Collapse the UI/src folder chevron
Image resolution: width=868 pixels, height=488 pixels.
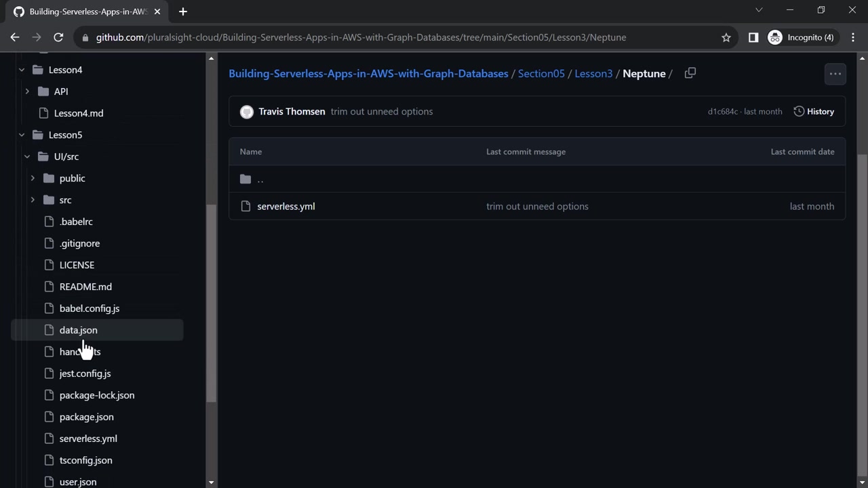coord(27,157)
